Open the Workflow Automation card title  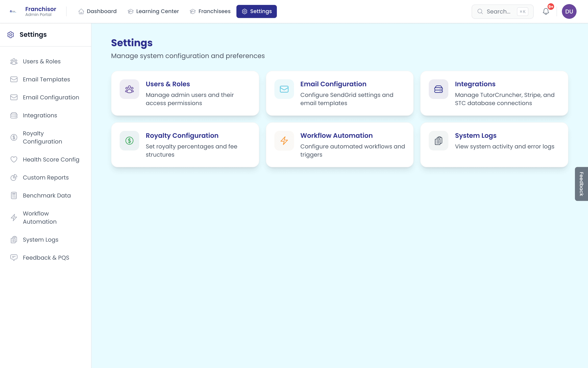(336, 136)
